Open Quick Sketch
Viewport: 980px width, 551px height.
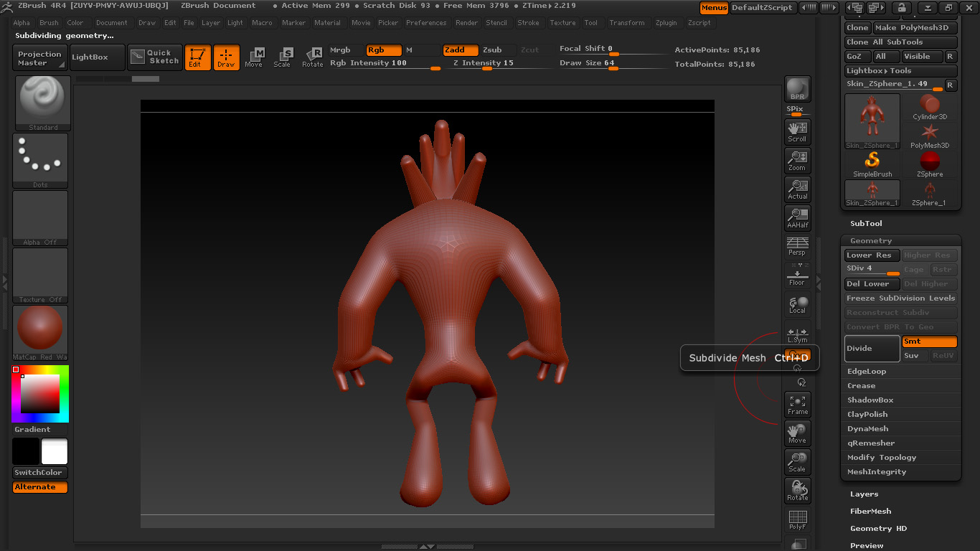click(x=155, y=57)
